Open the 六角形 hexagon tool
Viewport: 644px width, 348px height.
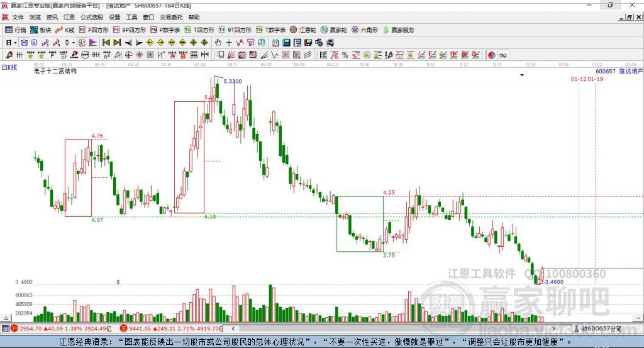365,30
